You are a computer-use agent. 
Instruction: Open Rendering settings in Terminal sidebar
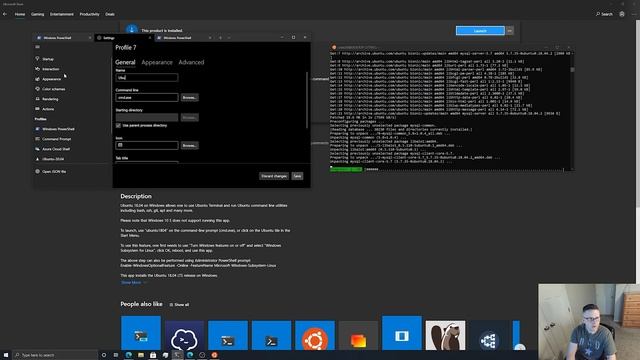(50, 99)
